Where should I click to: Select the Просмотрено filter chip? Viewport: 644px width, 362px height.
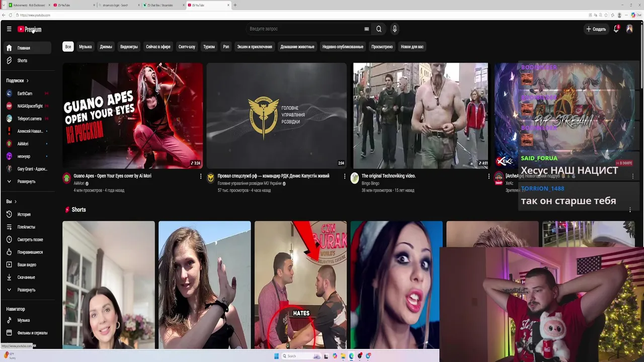pyautogui.click(x=382, y=47)
